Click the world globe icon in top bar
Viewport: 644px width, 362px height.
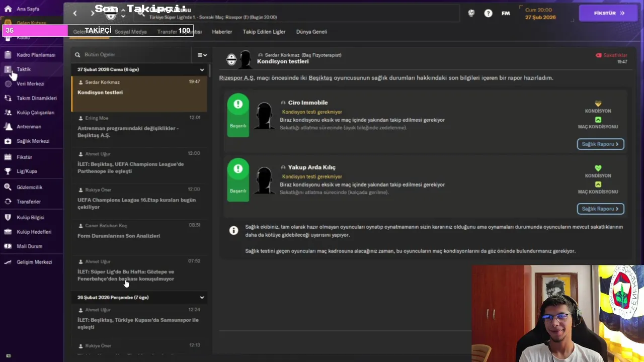tap(471, 13)
